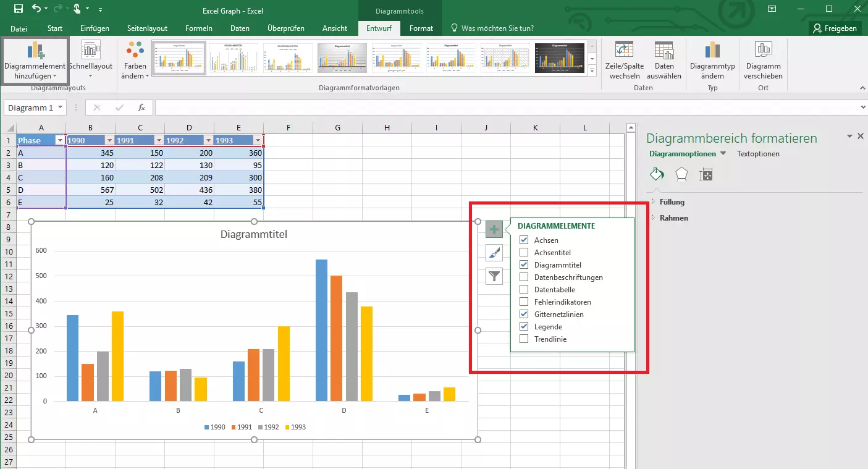
Task: Switch to the Formeln tab
Action: [199, 28]
